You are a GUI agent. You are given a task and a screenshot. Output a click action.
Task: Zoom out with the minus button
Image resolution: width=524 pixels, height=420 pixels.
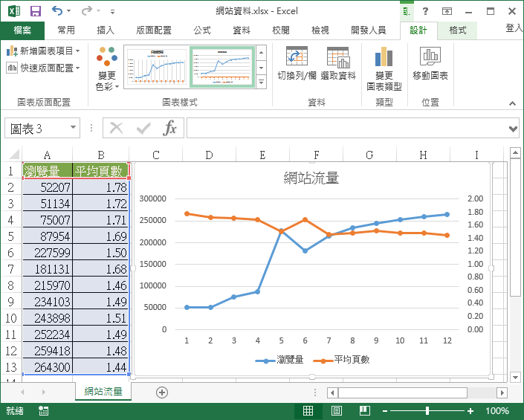click(385, 411)
